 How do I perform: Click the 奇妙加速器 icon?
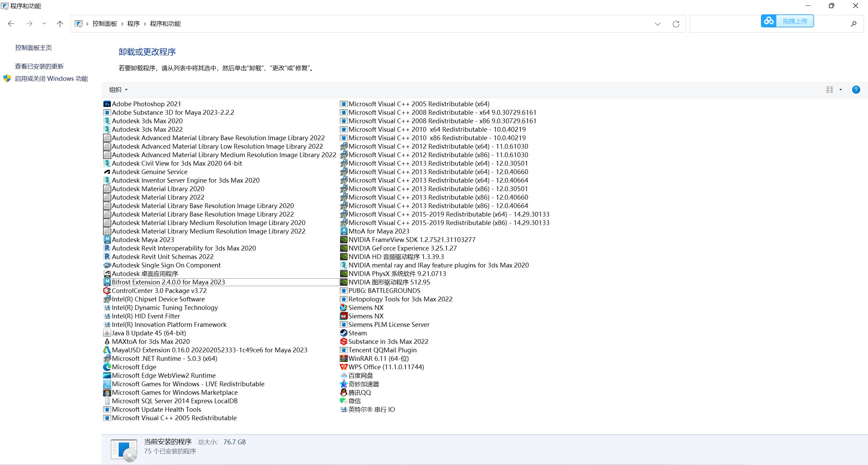[x=343, y=384]
